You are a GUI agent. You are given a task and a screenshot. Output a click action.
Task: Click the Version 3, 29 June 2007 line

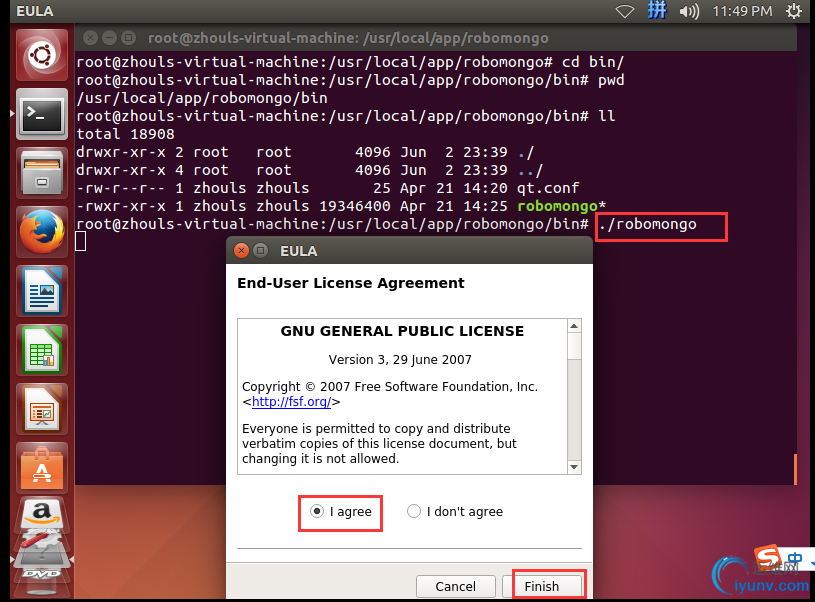(x=400, y=360)
